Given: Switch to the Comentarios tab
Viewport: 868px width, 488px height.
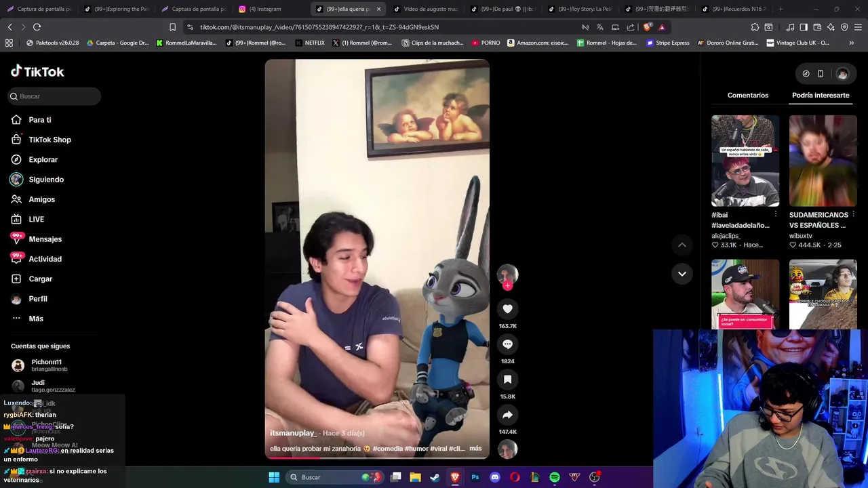Looking at the screenshot, I should pos(748,95).
